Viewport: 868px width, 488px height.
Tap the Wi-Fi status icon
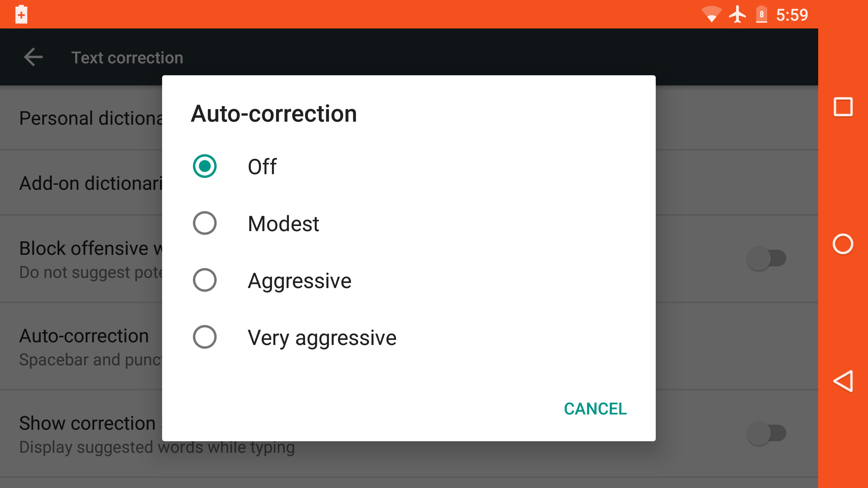[711, 14]
